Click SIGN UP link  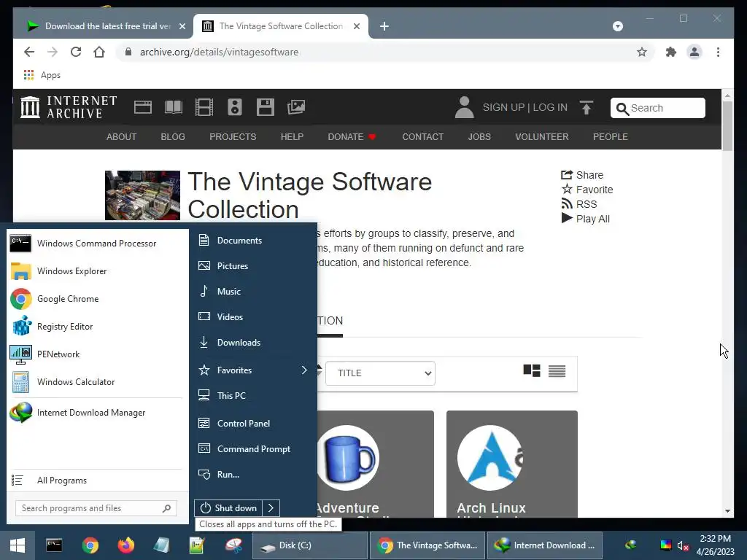pos(503,107)
